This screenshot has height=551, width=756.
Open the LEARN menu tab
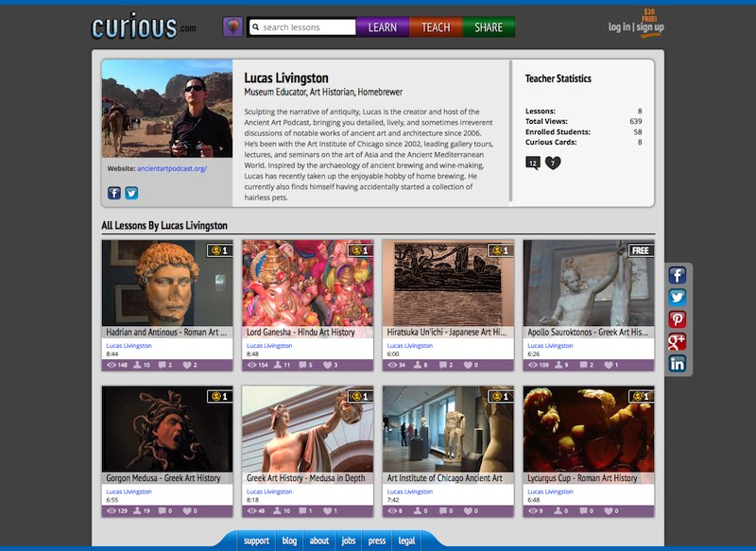(x=383, y=27)
